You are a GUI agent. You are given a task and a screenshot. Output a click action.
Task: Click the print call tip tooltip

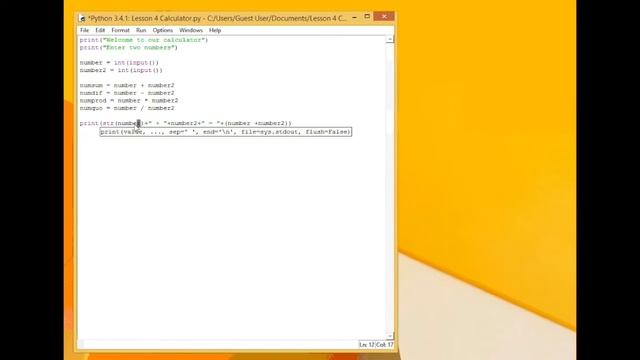point(226,132)
